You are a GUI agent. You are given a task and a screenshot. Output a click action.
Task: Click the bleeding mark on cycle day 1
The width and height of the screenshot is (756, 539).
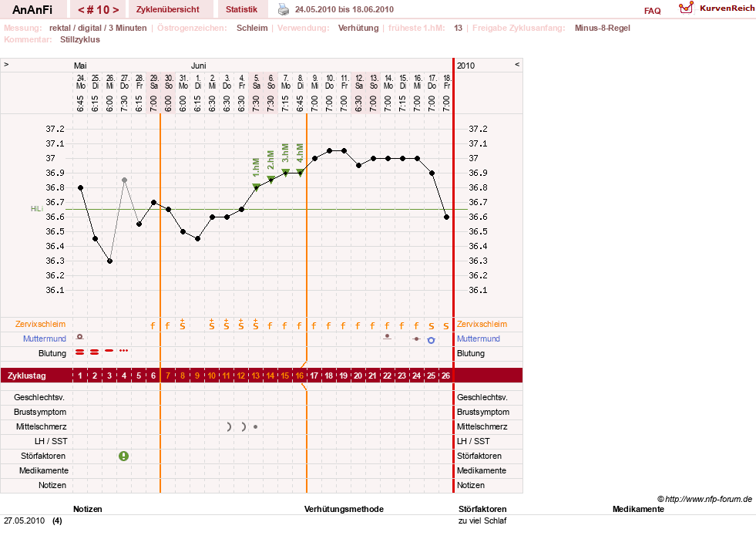click(x=80, y=352)
